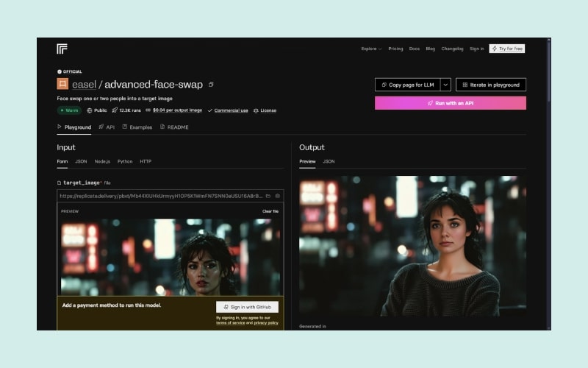Click the easel owner name link

tap(84, 85)
